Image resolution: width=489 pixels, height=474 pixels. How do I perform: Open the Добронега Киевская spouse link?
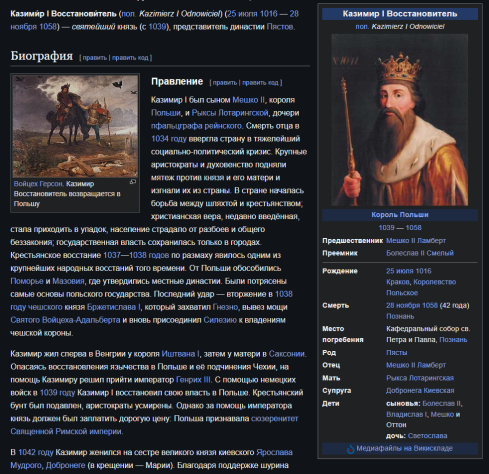pos(420,390)
